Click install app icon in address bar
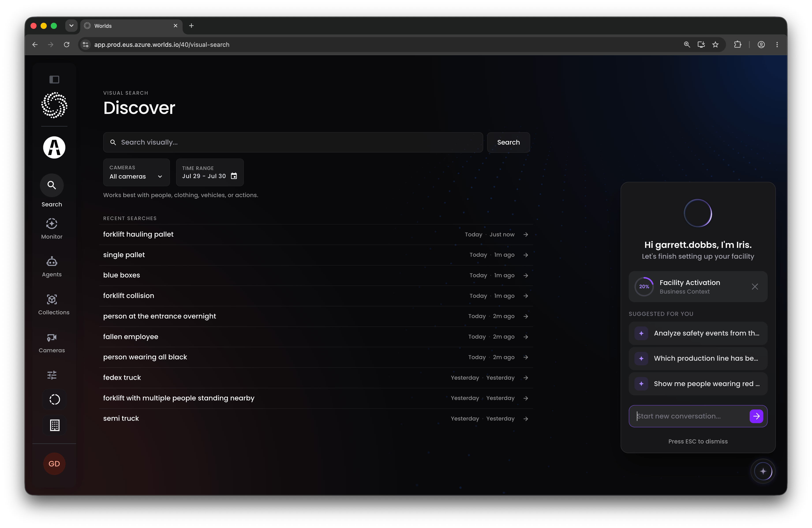The width and height of the screenshot is (812, 528). pyautogui.click(x=701, y=44)
